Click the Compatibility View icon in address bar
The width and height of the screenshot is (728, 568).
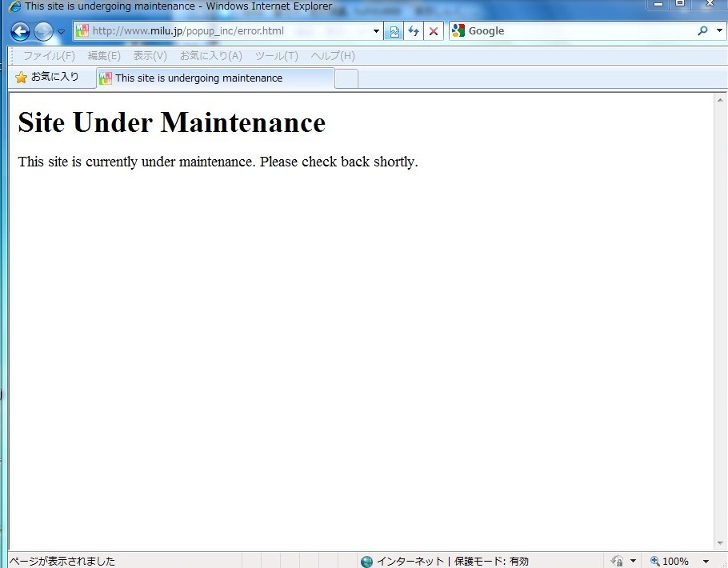click(394, 31)
